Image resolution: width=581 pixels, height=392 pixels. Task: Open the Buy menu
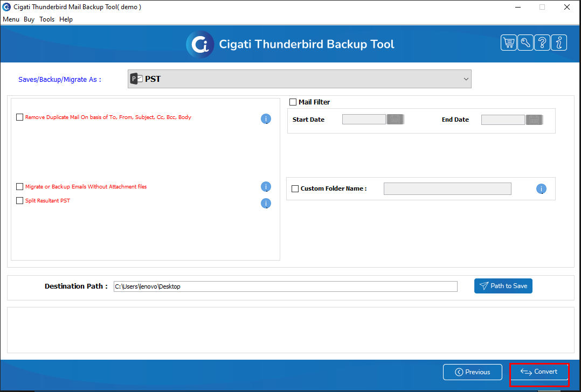coord(29,19)
